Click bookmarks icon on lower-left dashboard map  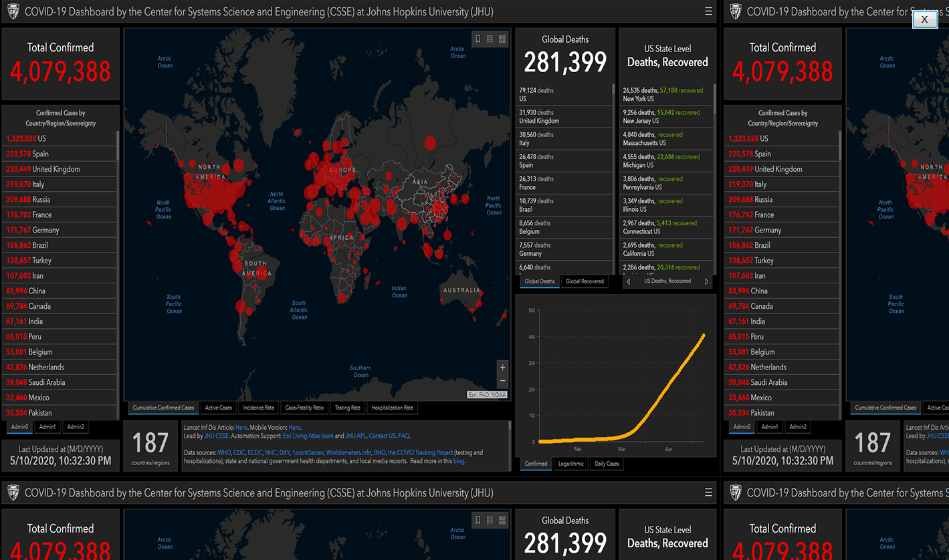478,521
